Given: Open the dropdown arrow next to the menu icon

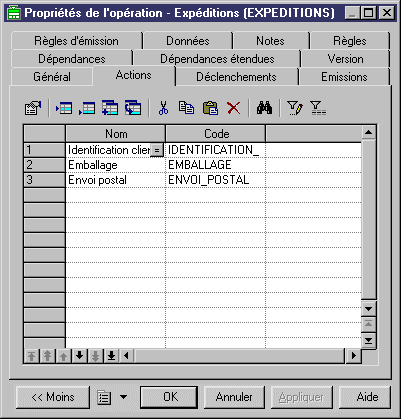Looking at the screenshot, I should coord(123,397).
